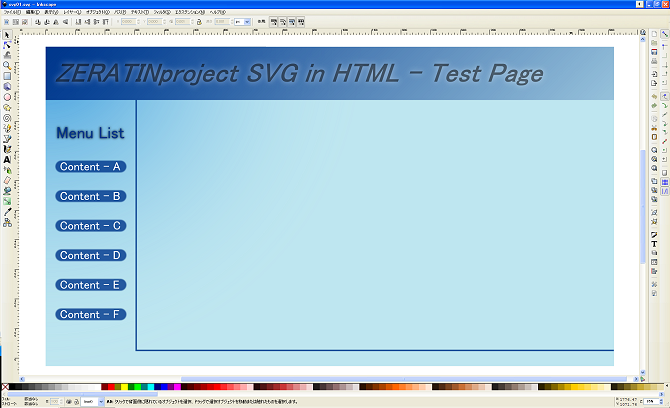Select the Pencil freehand tool

pyautogui.click(x=7, y=128)
